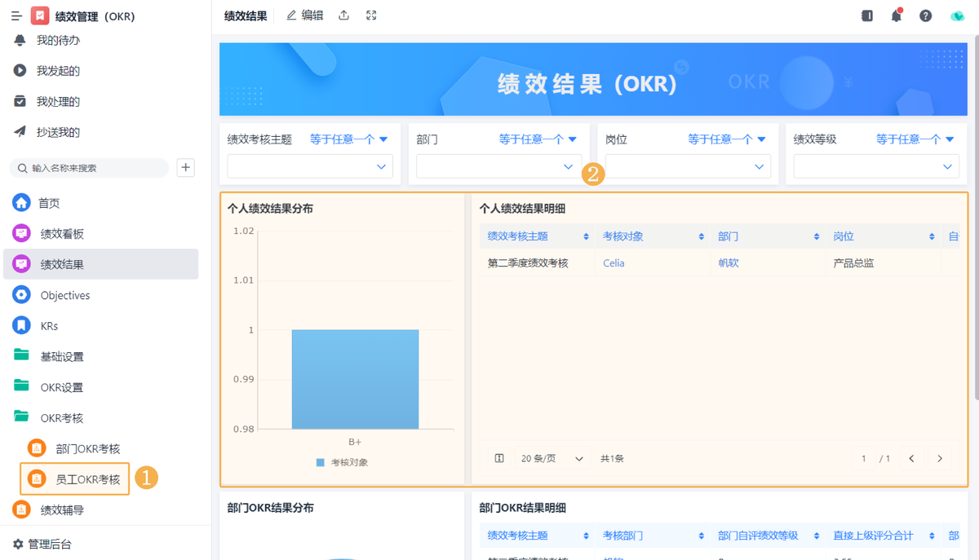The width and height of the screenshot is (979, 560).
Task: Open the user avatar at top right
Action: click(x=957, y=15)
